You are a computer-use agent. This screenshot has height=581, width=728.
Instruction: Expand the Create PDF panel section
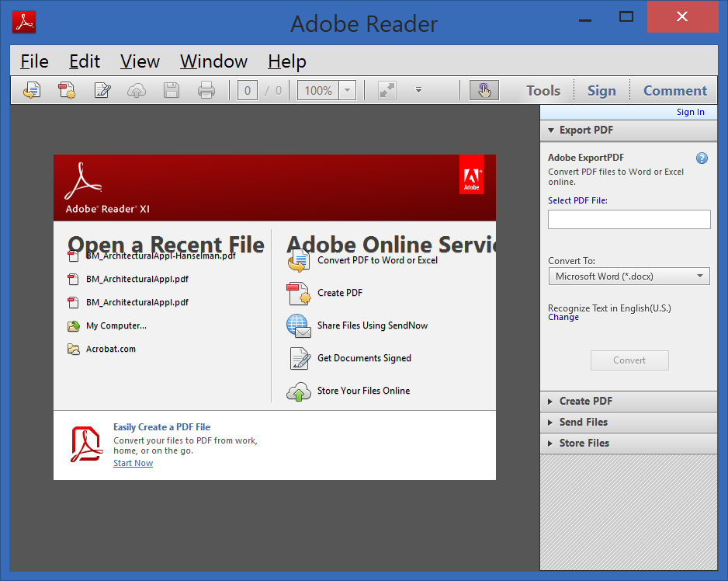(585, 402)
